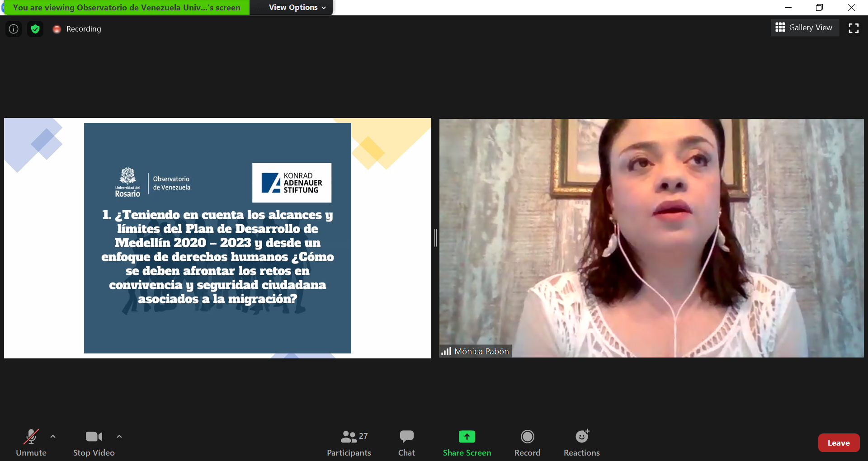The width and height of the screenshot is (868, 461).
Task: Unmute the microphone
Action: (x=31, y=443)
